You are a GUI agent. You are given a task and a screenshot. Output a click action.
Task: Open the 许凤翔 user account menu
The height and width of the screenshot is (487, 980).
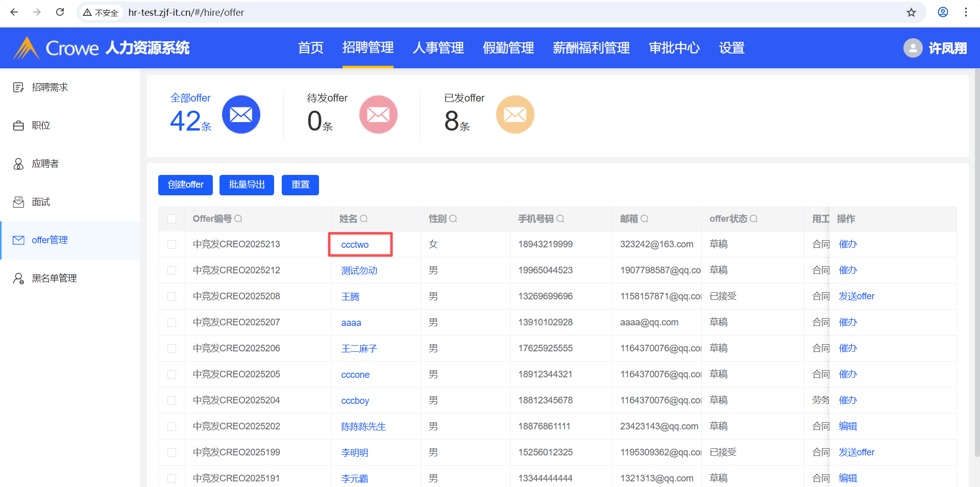(x=935, y=48)
